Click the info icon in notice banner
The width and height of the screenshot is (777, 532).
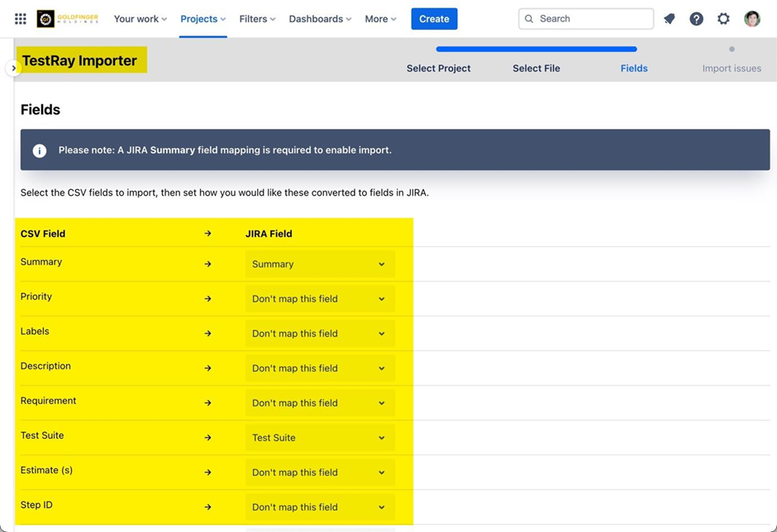pos(39,150)
